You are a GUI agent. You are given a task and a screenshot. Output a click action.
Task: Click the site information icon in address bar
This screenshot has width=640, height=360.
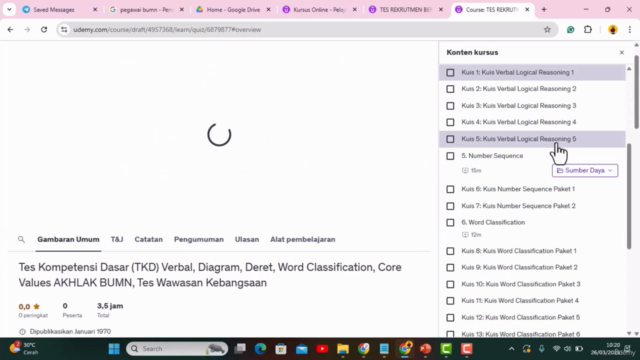click(x=64, y=29)
